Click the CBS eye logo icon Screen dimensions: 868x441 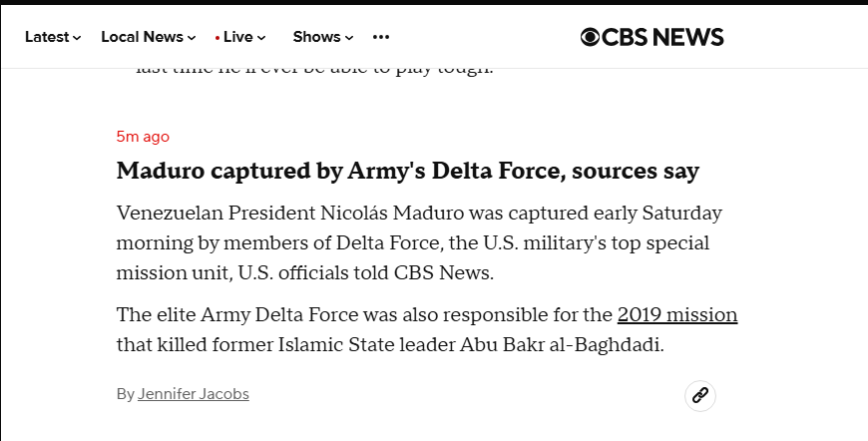[591, 37]
